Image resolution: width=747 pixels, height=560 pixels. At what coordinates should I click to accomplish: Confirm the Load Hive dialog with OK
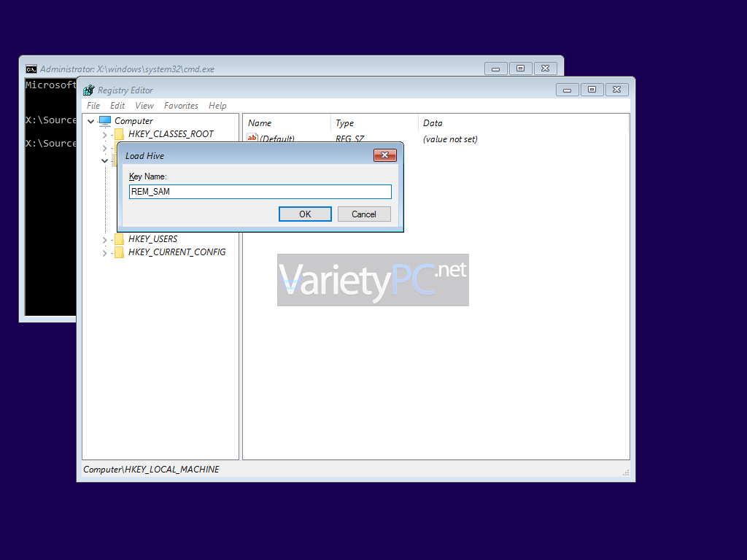click(x=305, y=214)
